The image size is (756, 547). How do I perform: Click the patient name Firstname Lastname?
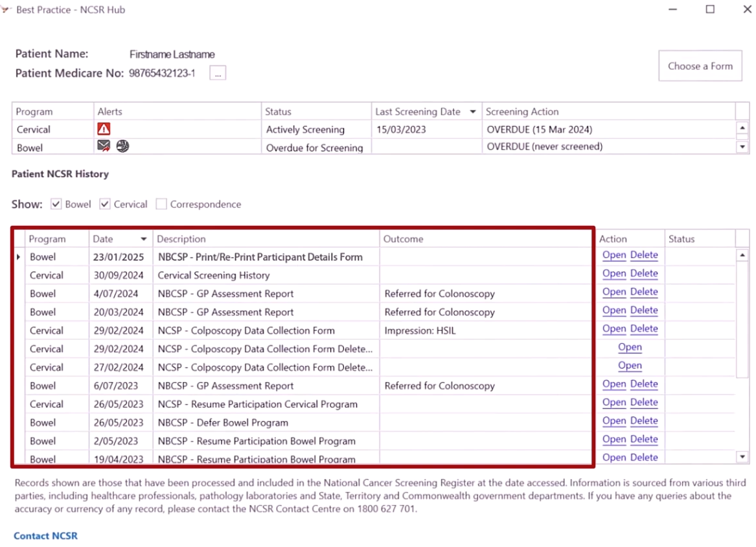coord(172,54)
